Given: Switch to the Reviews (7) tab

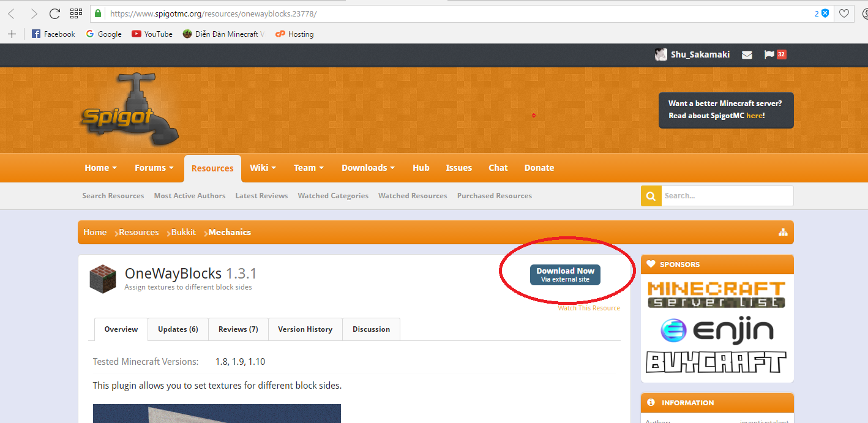Looking at the screenshot, I should coord(238,329).
